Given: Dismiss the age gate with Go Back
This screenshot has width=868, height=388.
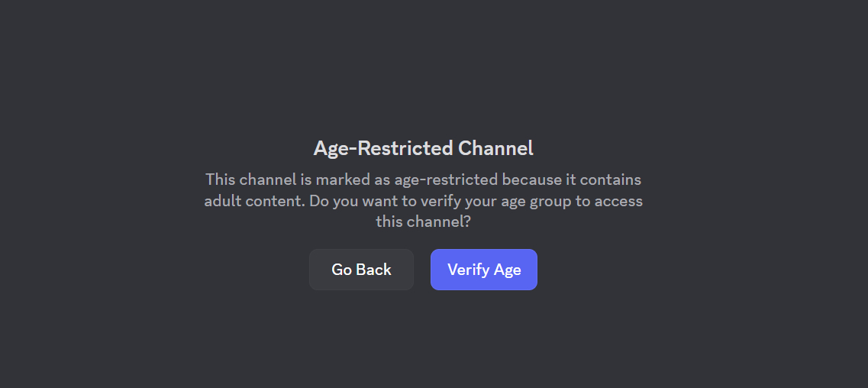Looking at the screenshot, I should (362, 270).
